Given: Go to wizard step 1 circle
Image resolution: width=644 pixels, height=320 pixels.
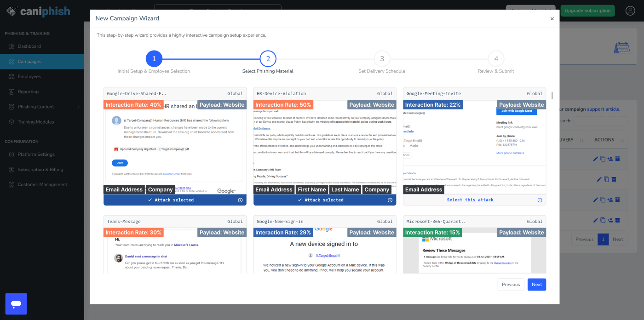Looking at the screenshot, I should (x=154, y=59).
